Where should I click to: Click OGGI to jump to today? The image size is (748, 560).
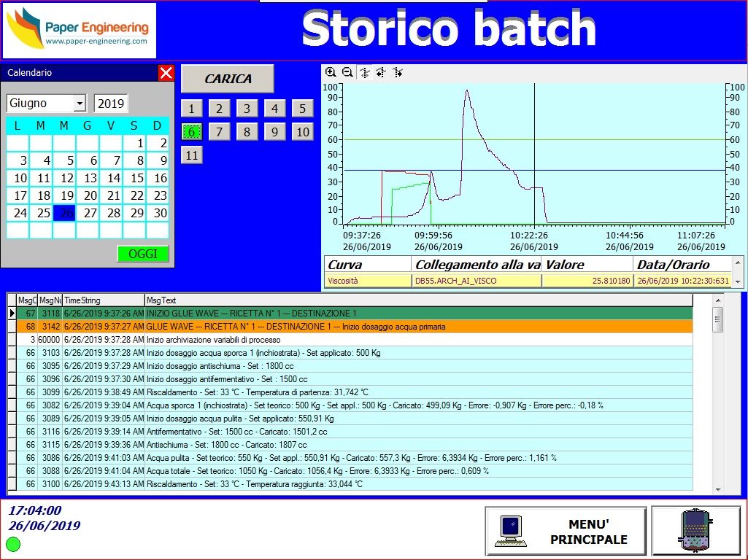pyautogui.click(x=143, y=254)
